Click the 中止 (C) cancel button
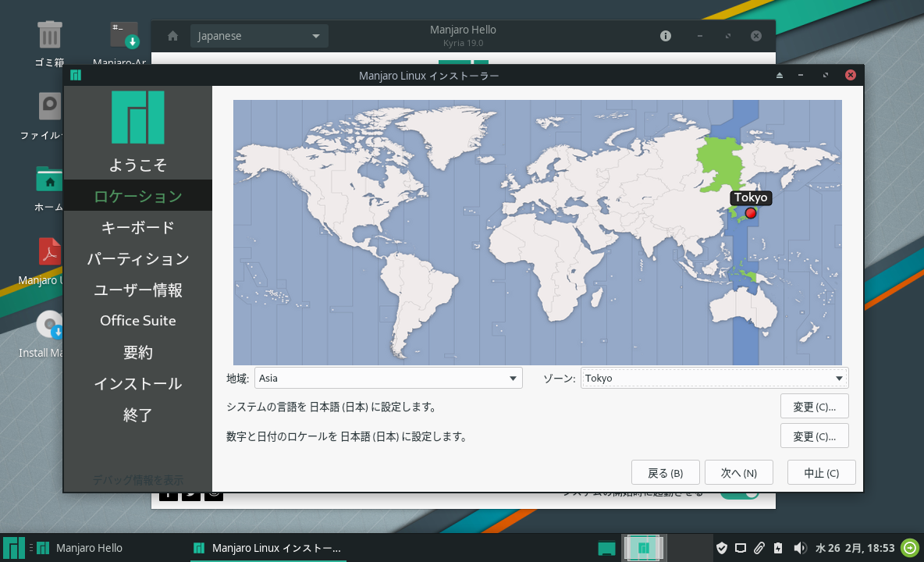 click(822, 472)
